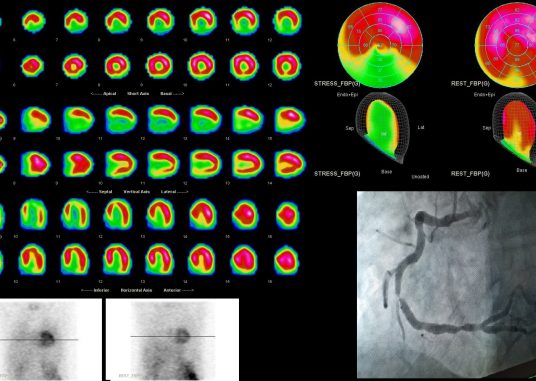Click the Basal direction label

pos(173,94)
